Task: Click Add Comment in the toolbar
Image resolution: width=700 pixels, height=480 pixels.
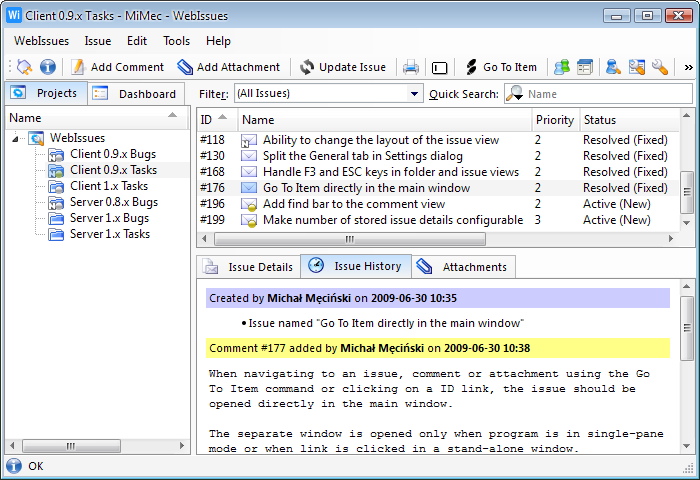Action: [x=117, y=67]
